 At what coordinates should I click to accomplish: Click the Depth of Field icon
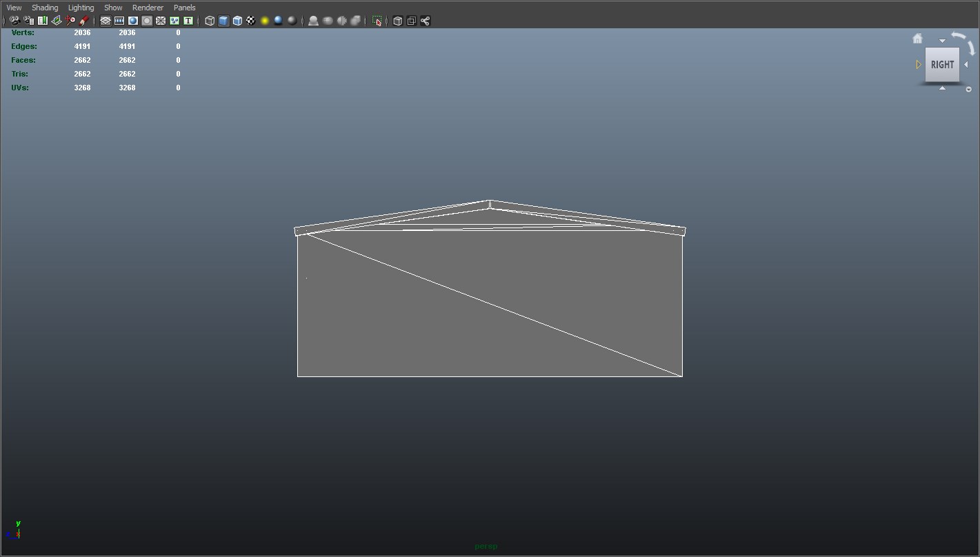tap(355, 21)
